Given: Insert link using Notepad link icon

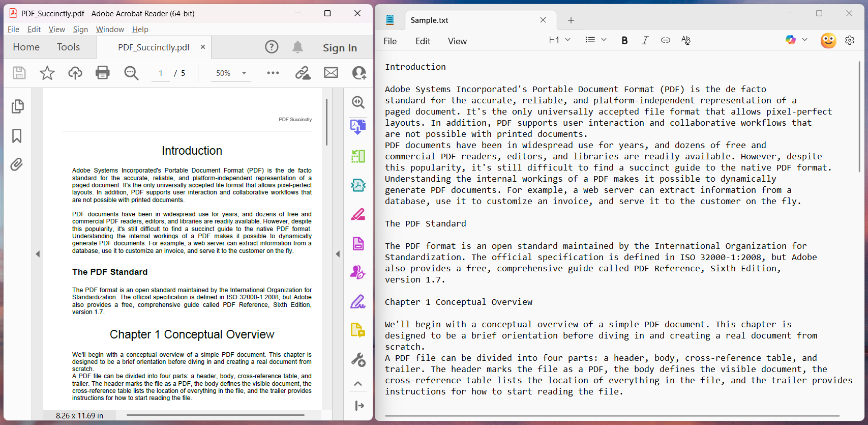Looking at the screenshot, I should 665,40.
